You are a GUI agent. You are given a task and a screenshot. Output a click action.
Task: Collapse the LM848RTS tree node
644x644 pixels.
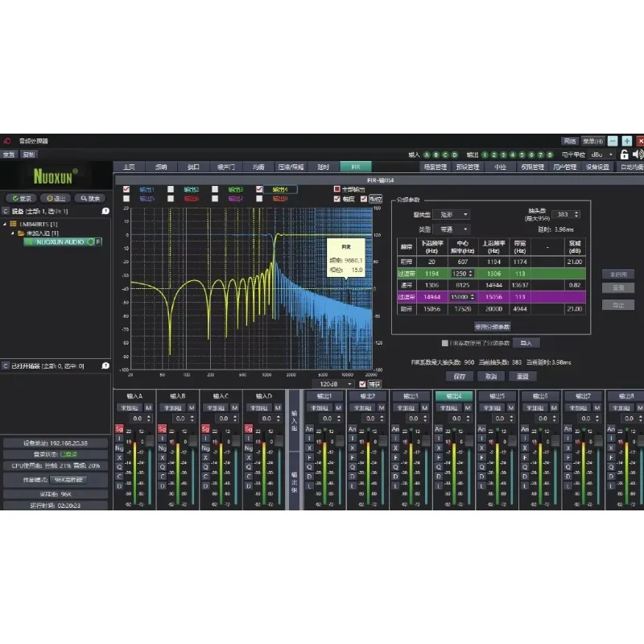(x=5, y=225)
